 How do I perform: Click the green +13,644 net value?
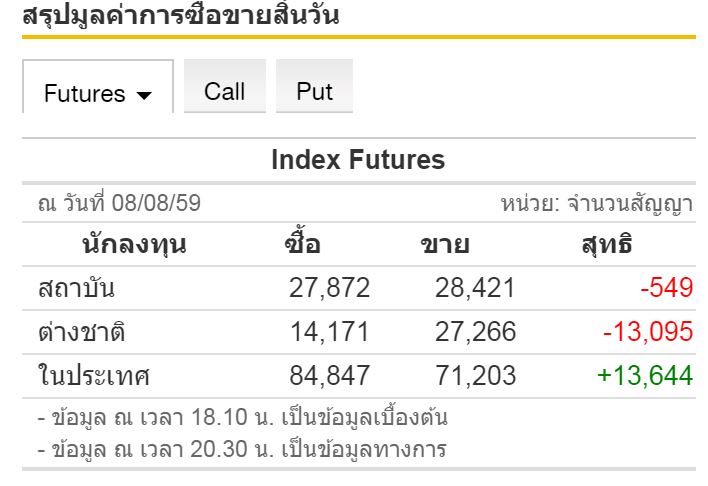click(644, 376)
